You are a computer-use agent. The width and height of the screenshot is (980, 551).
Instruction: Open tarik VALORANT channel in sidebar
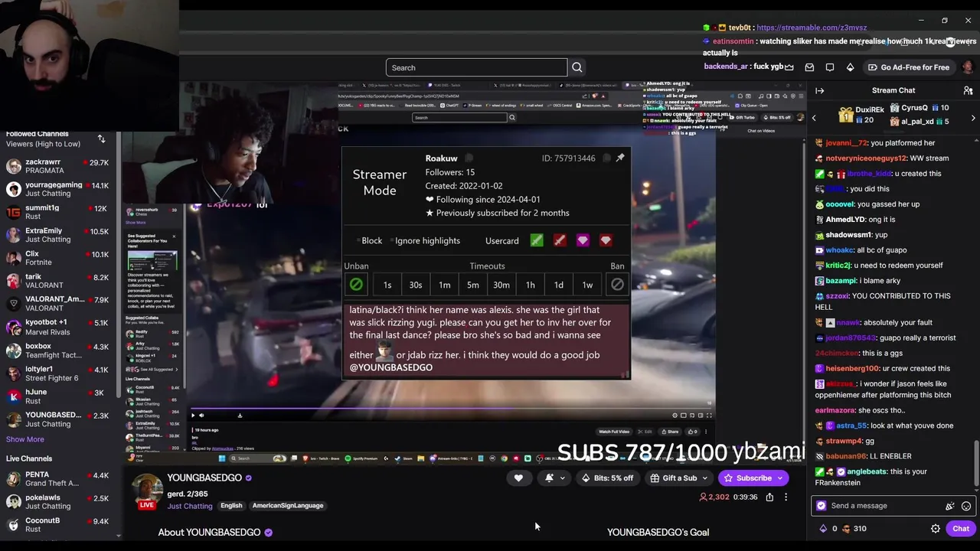click(x=57, y=281)
